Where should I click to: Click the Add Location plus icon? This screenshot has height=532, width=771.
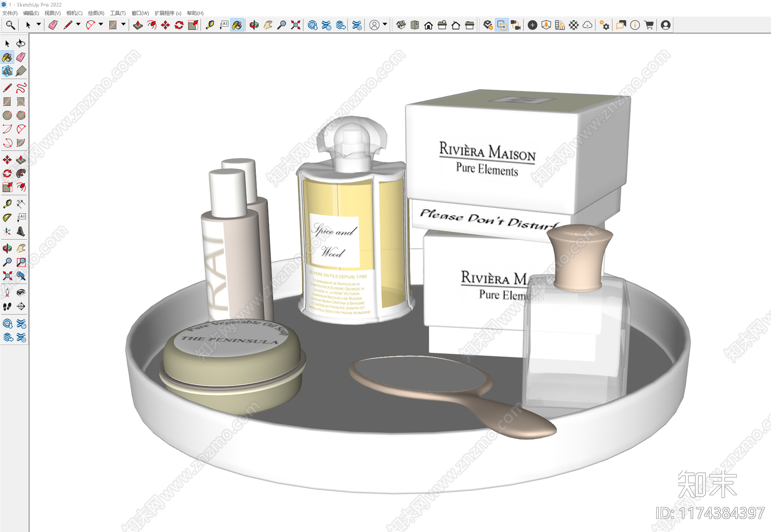point(532,25)
